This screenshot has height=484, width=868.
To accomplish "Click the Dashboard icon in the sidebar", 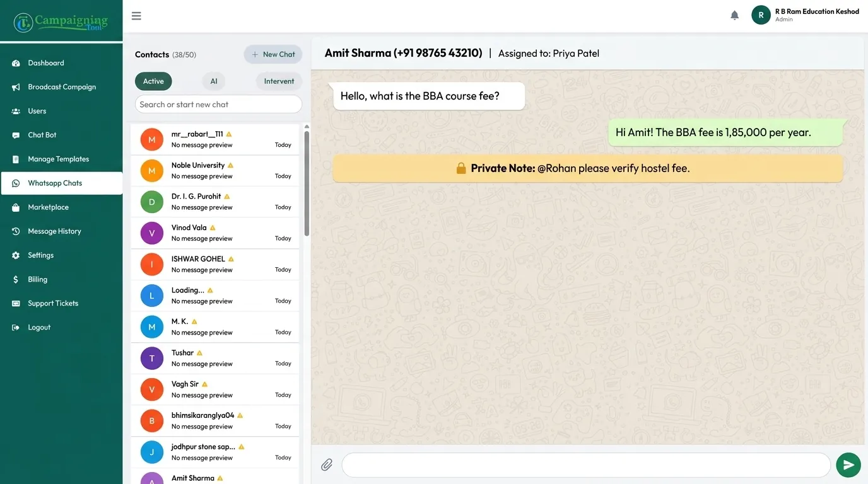I will pyautogui.click(x=16, y=63).
